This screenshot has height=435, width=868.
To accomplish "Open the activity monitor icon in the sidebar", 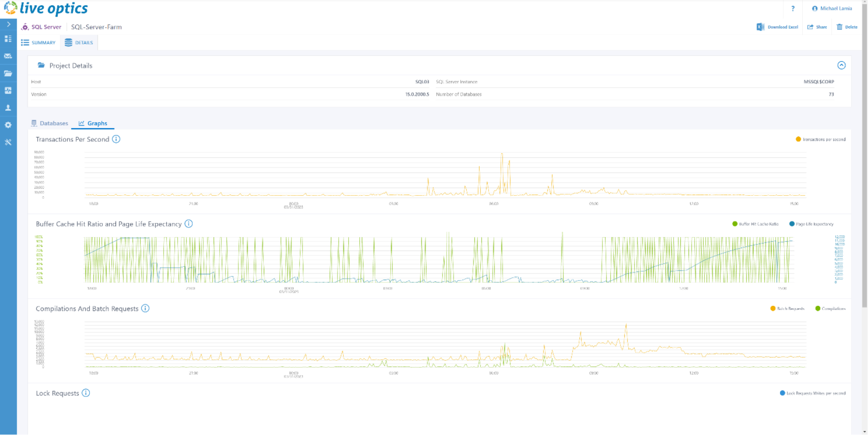I will [8, 91].
